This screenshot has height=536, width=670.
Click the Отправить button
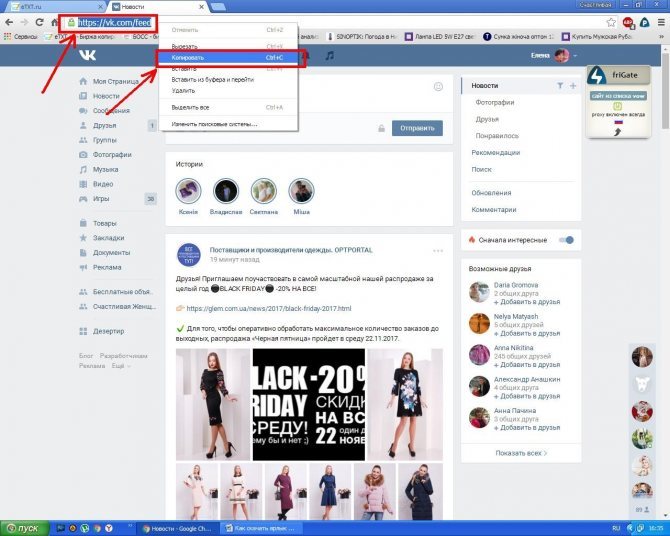[417, 128]
